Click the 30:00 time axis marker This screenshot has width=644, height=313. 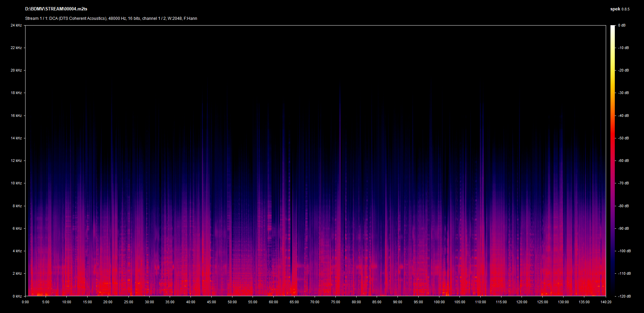(149, 302)
